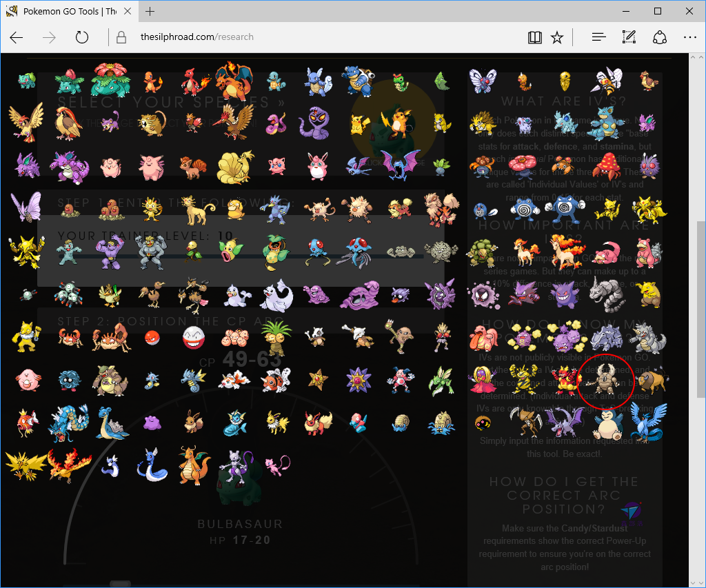The image size is (706, 588).
Task: Select the Vaporeon sprite
Action: pyautogui.click(x=235, y=423)
